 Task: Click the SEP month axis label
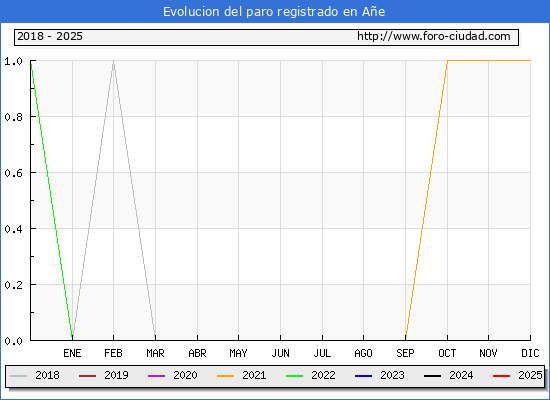405,353
